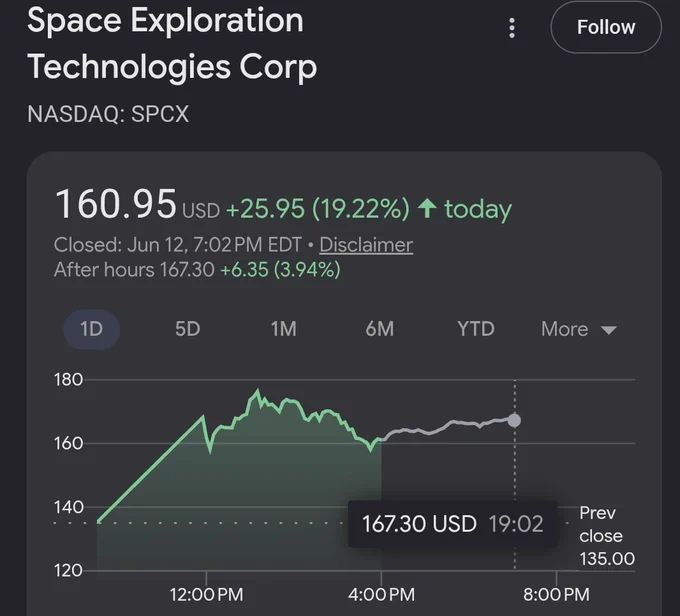
Task: Click the After hours 167.30 price text
Action: (134, 270)
